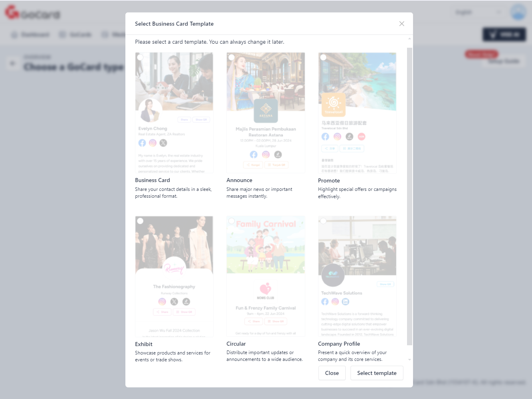Click the Family Carnival Circular thumbnail

266,245
